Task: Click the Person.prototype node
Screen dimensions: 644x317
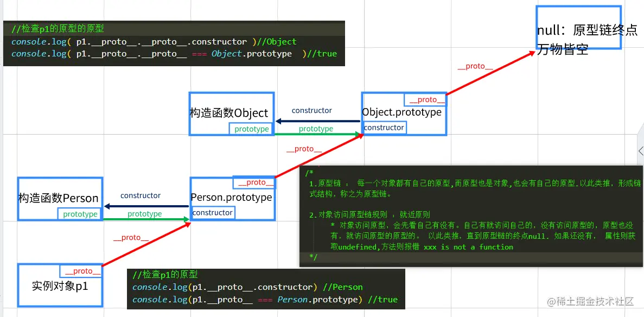Action: tap(232, 197)
